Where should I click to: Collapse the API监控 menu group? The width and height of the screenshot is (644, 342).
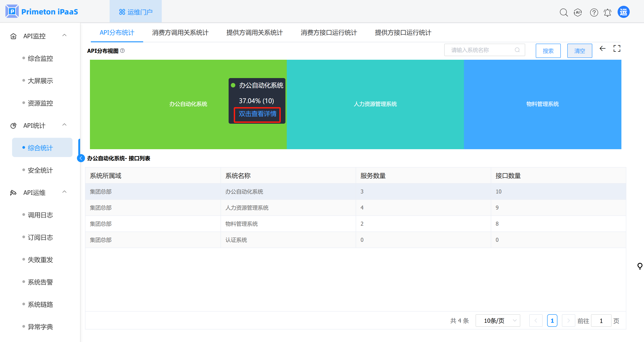coord(64,36)
